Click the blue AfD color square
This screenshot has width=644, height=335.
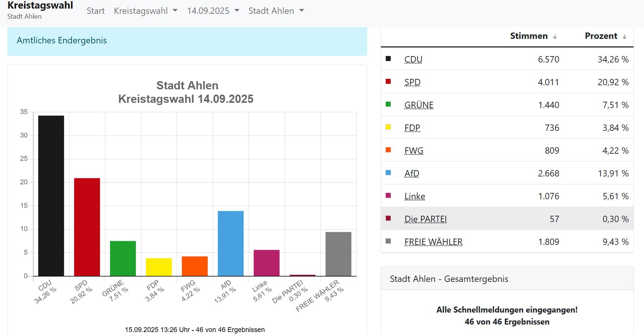pos(388,173)
